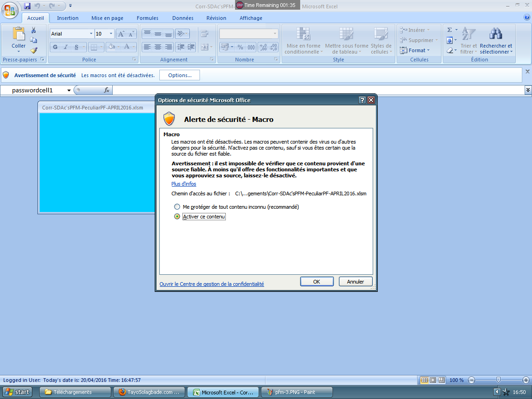
Task: Switch to page break preview in status bar
Action: 441,380
